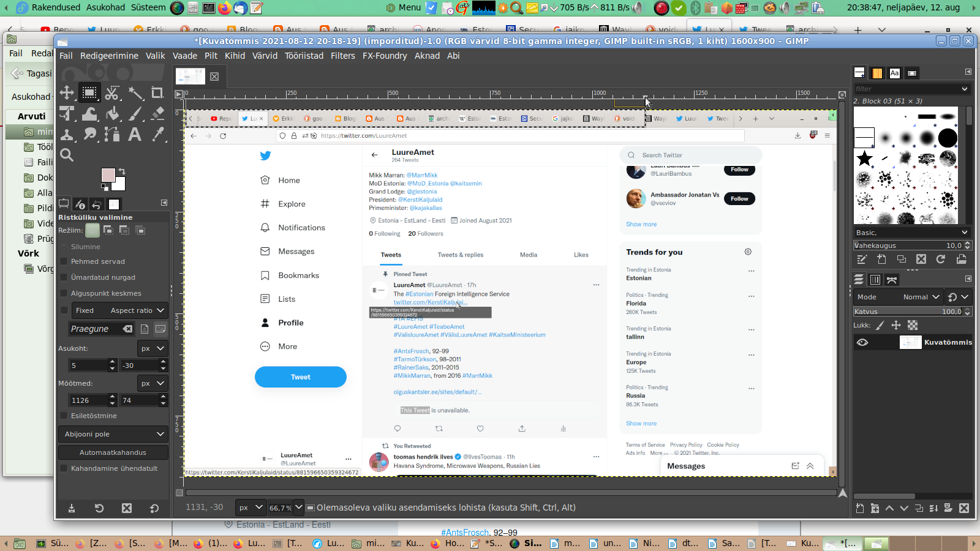Image resolution: width=980 pixels, height=551 pixels.
Task: Open the brush filter dropdown arrow
Action: (x=965, y=89)
